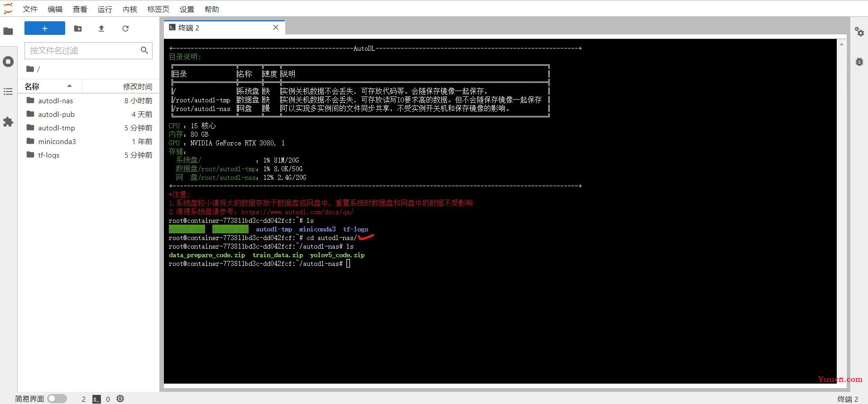Open the file browser sidebar icon
Viewport: 868px width, 404px height.
[x=8, y=31]
